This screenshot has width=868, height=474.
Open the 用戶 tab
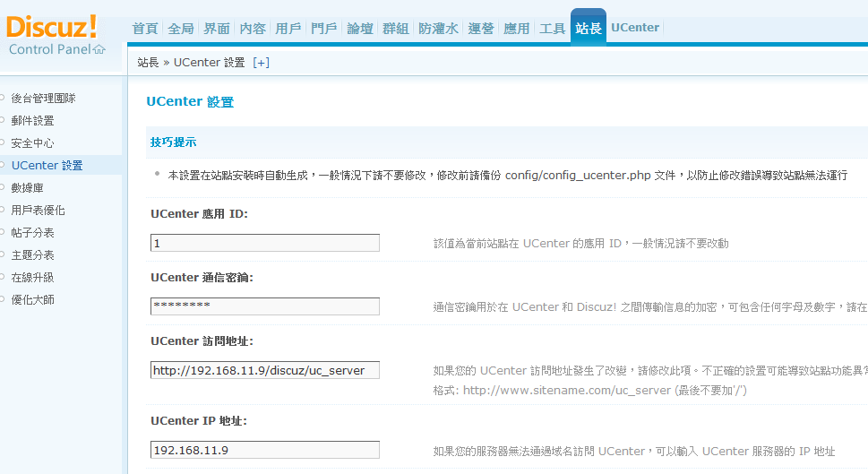pyautogui.click(x=288, y=29)
